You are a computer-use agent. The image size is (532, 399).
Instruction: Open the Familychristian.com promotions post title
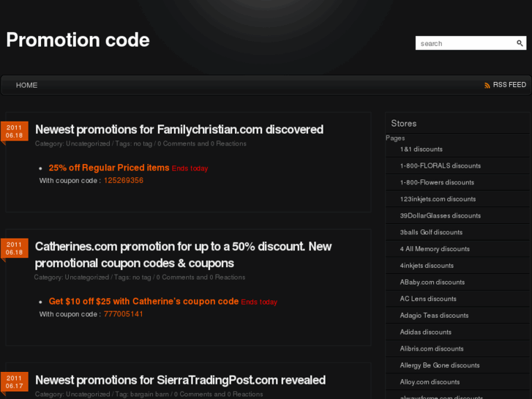pyautogui.click(x=179, y=130)
